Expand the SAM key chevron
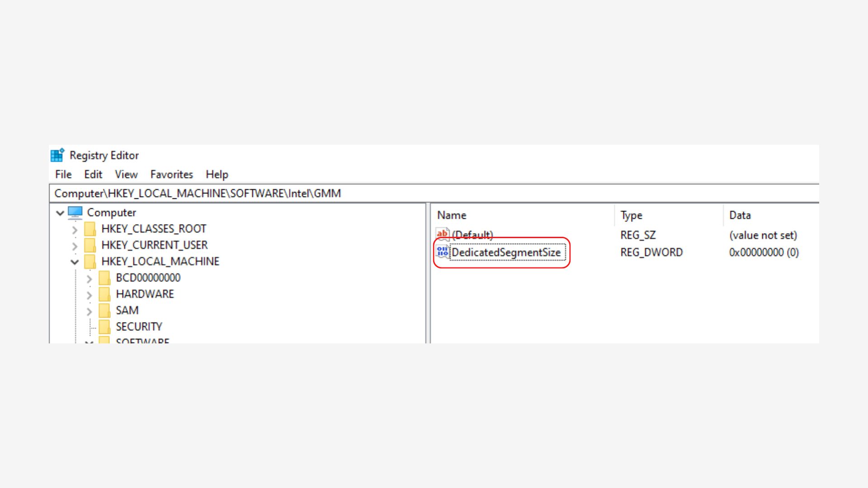 [89, 311]
